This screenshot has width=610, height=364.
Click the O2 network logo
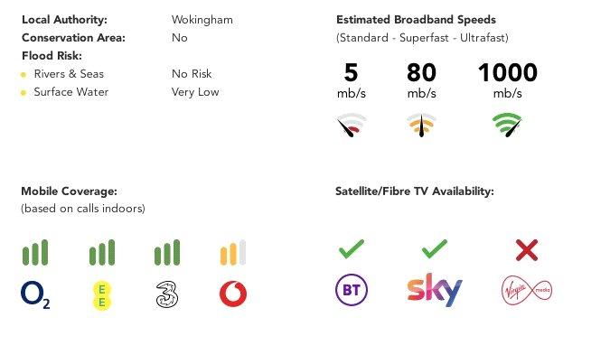click(35, 294)
